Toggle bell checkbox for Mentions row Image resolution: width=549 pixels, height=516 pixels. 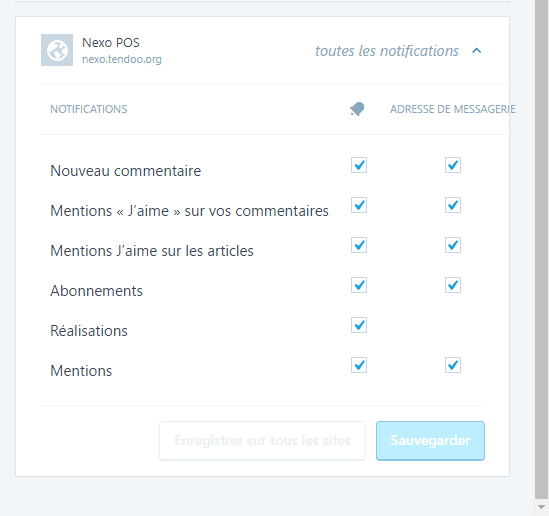tap(359, 365)
